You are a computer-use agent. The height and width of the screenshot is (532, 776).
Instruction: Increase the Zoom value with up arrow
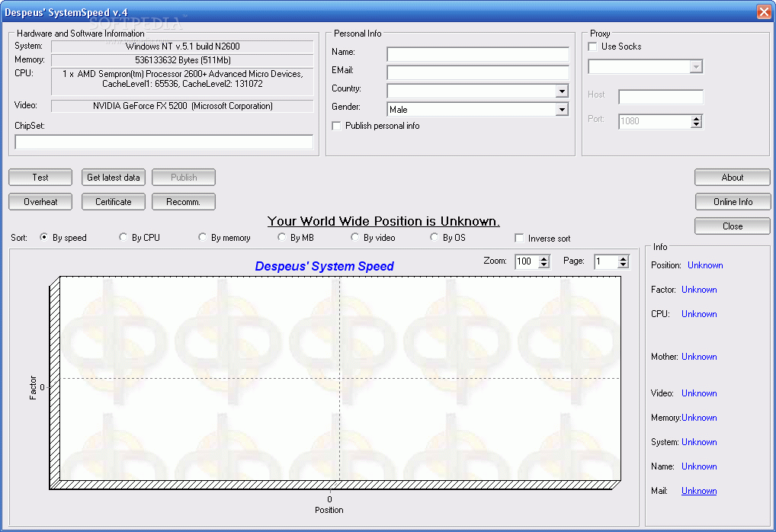click(544, 258)
